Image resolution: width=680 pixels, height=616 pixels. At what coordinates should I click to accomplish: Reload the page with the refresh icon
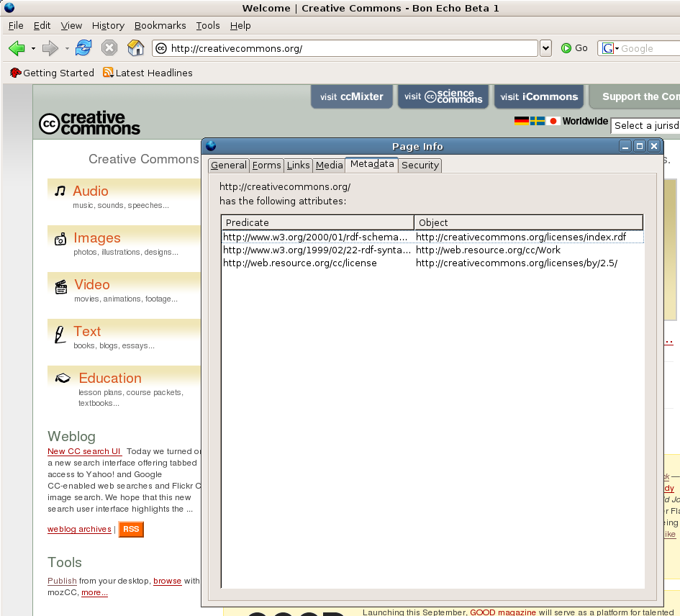tap(83, 47)
